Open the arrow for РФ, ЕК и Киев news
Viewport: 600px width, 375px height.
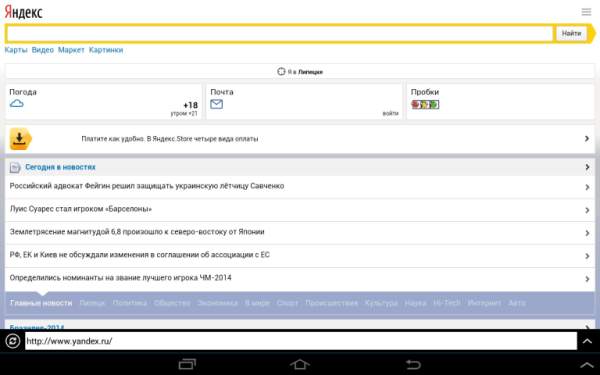point(587,256)
